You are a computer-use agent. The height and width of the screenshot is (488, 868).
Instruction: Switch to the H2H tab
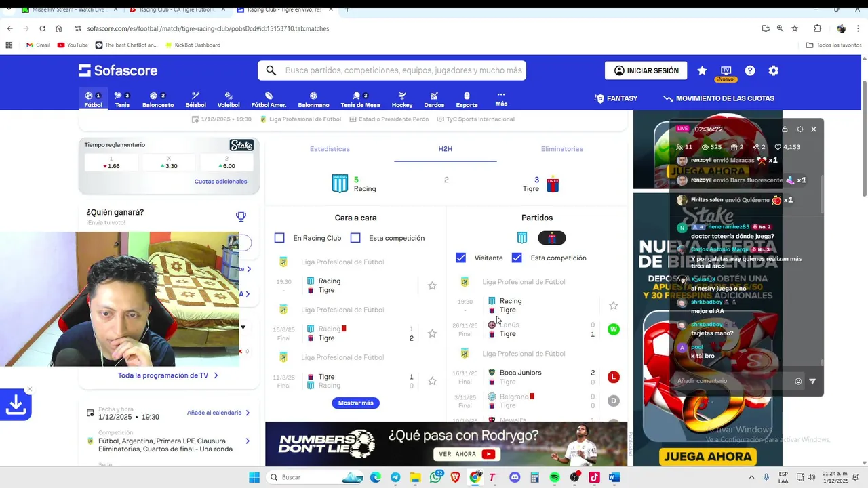[x=446, y=149]
